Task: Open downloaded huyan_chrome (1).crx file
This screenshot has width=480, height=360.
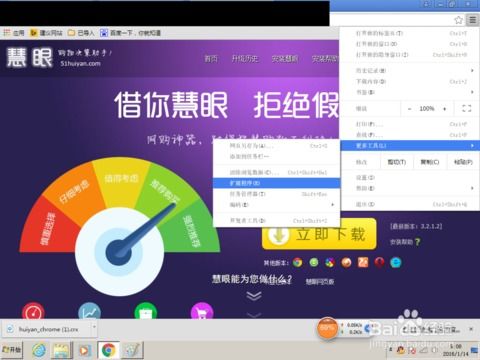Action: 46,329
